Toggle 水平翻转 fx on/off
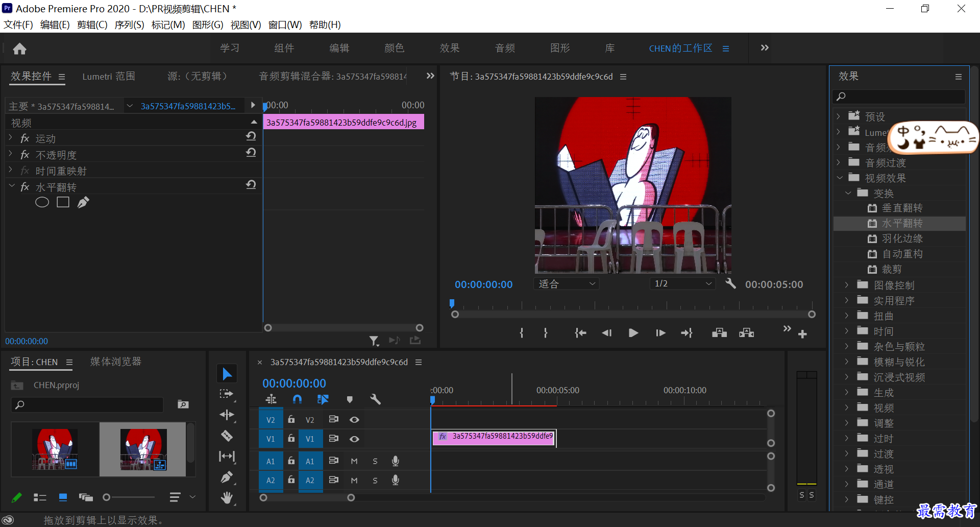The height and width of the screenshot is (527, 980). coord(24,187)
